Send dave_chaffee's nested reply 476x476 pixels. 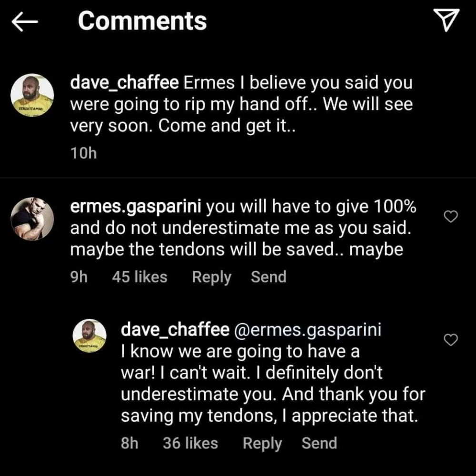click(319, 443)
